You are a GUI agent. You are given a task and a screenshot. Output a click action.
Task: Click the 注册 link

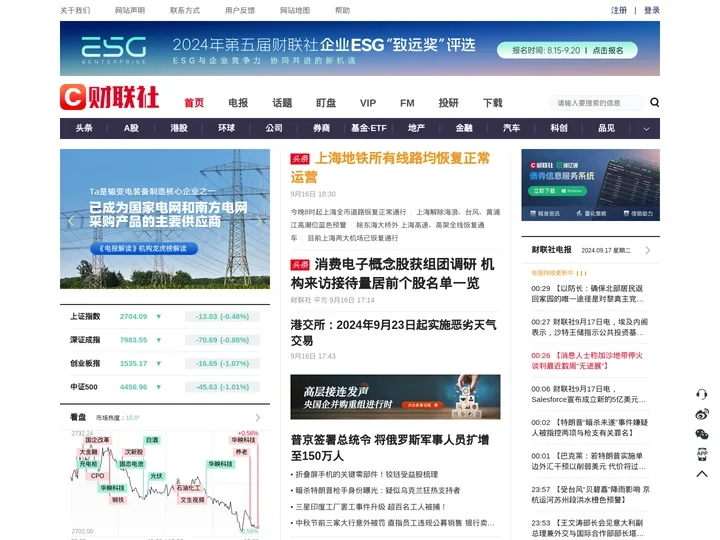point(619,10)
